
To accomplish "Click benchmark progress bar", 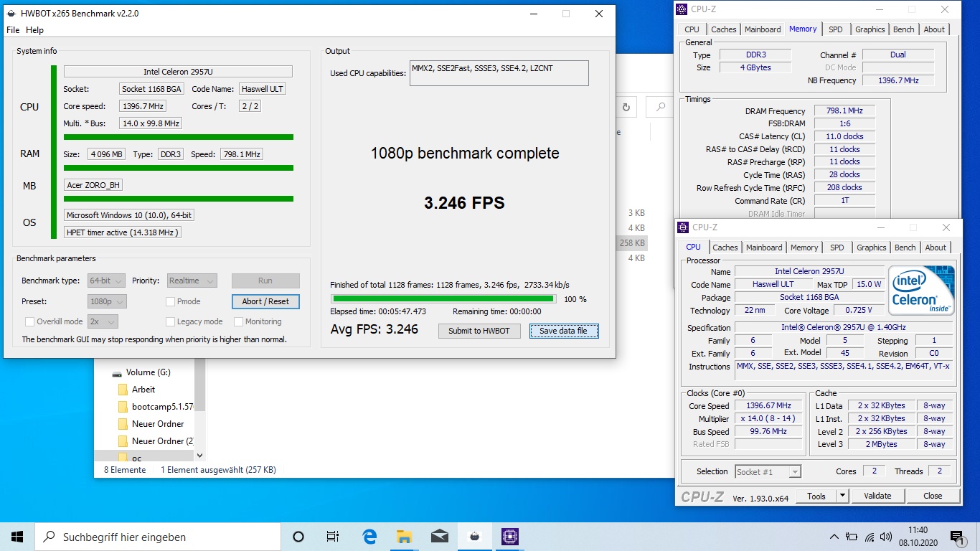I will [x=443, y=298].
